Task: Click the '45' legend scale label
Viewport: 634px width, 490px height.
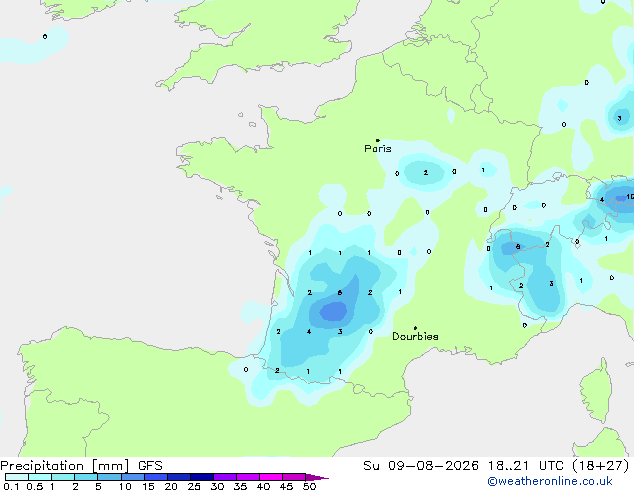Action: (x=286, y=486)
